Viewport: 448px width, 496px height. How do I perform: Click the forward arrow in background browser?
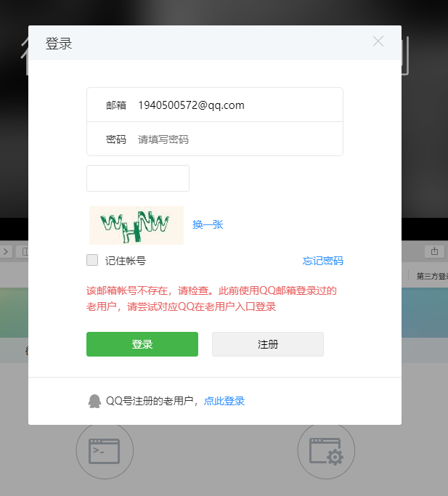[6, 252]
